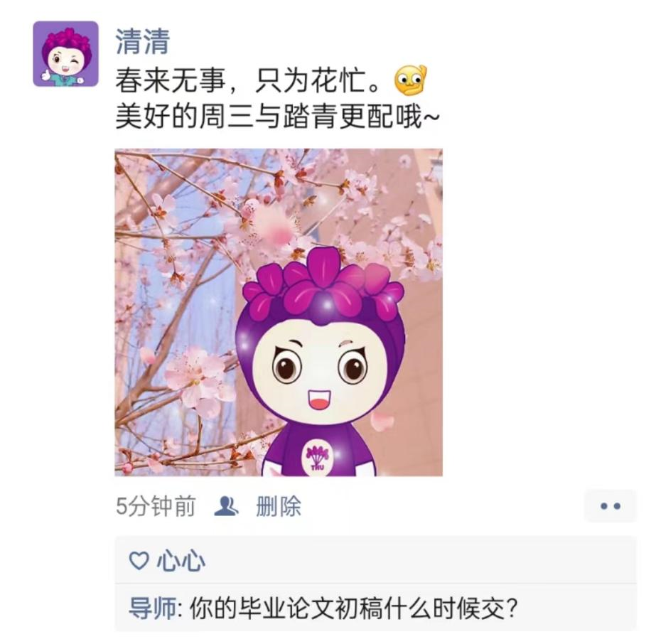Open the cherry blossom mascot photo
The width and height of the screenshot is (656, 644).
(x=279, y=312)
